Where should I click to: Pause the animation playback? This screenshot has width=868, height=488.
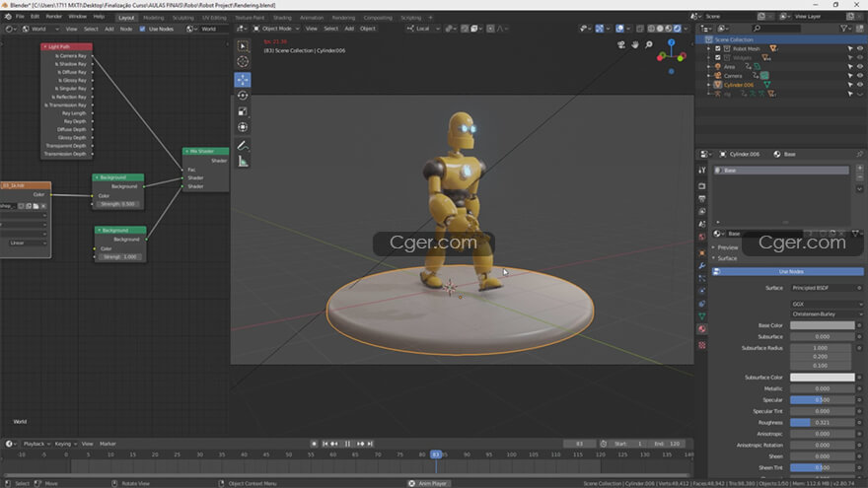(x=347, y=444)
